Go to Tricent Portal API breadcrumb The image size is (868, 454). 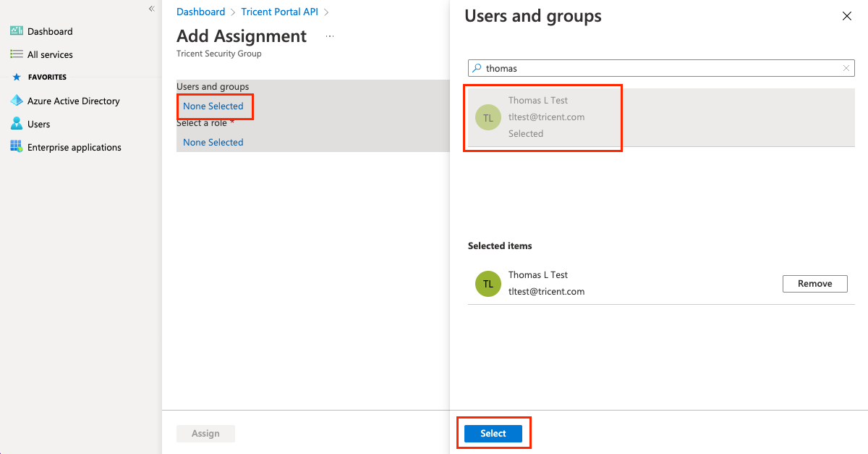[x=280, y=12]
